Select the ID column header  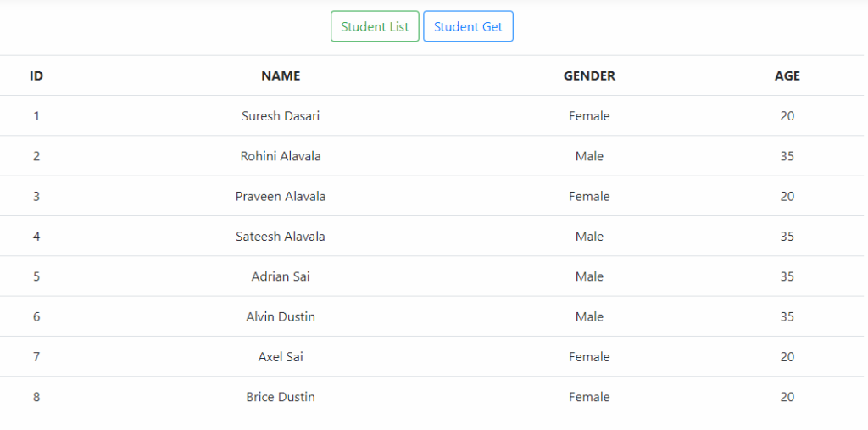(x=36, y=75)
